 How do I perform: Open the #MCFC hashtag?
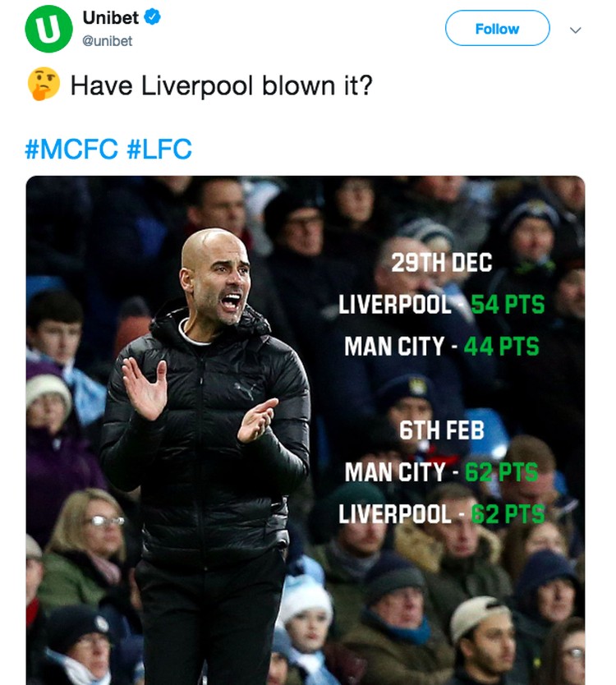pyautogui.click(x=71, y=149)
